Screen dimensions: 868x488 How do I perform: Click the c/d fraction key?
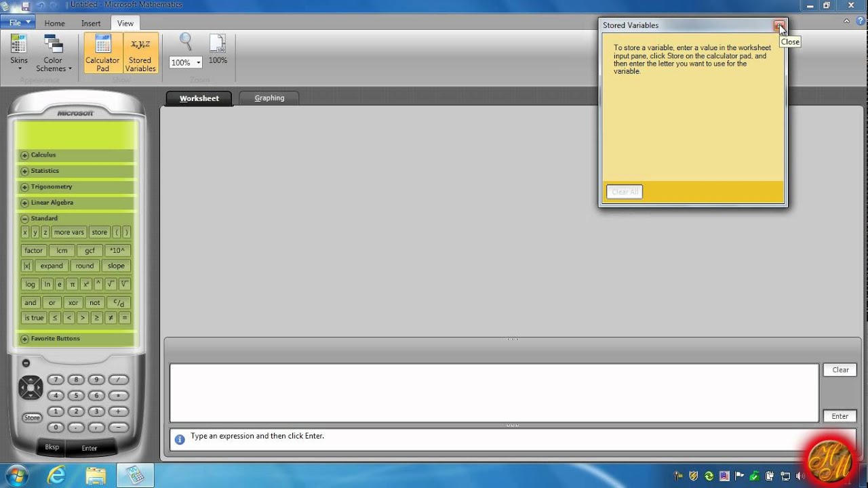tap(119, 303)
